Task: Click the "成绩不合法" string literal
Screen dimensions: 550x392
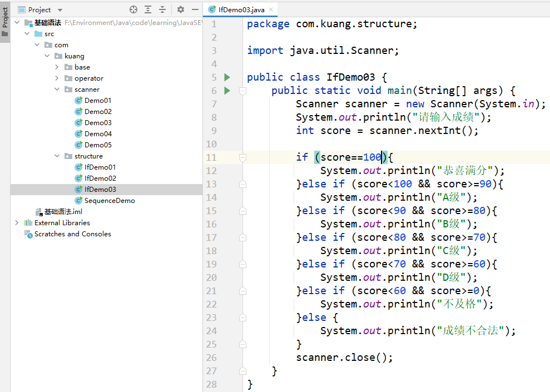Action: point(470,331)
